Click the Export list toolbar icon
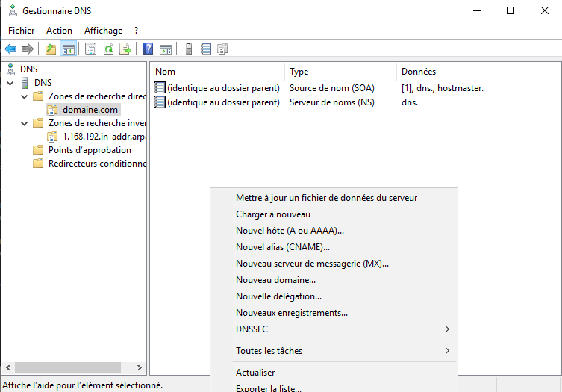 pyautogui.click(x=125, y=49)
